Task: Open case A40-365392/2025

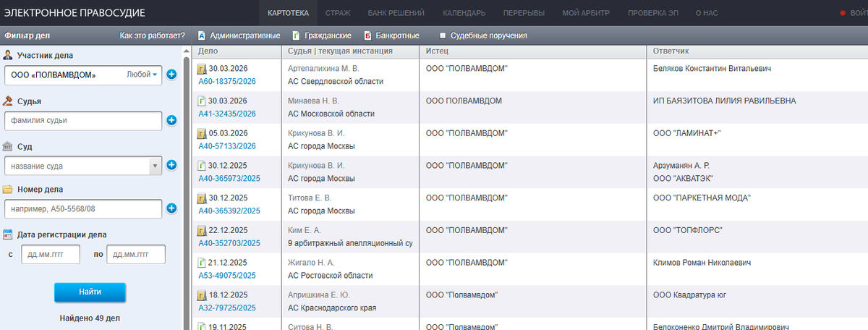Action: (x=229, y=211)
